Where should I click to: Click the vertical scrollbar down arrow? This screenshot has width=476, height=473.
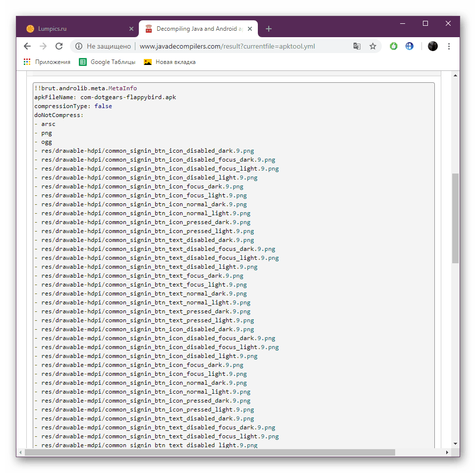tap(455, 444)
